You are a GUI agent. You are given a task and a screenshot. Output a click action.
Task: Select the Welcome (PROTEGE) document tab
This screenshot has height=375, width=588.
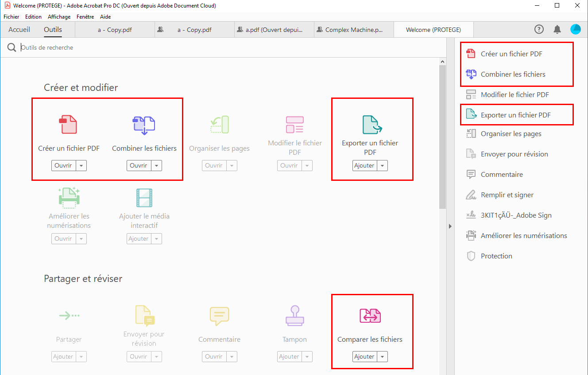tap(433, 30)
